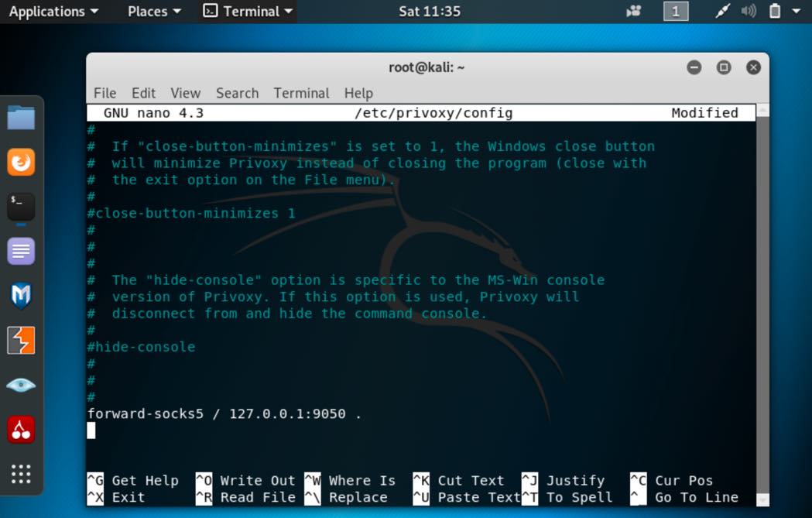
Task: Click the terminal vertical scrollbar
Action: point(762,302)
